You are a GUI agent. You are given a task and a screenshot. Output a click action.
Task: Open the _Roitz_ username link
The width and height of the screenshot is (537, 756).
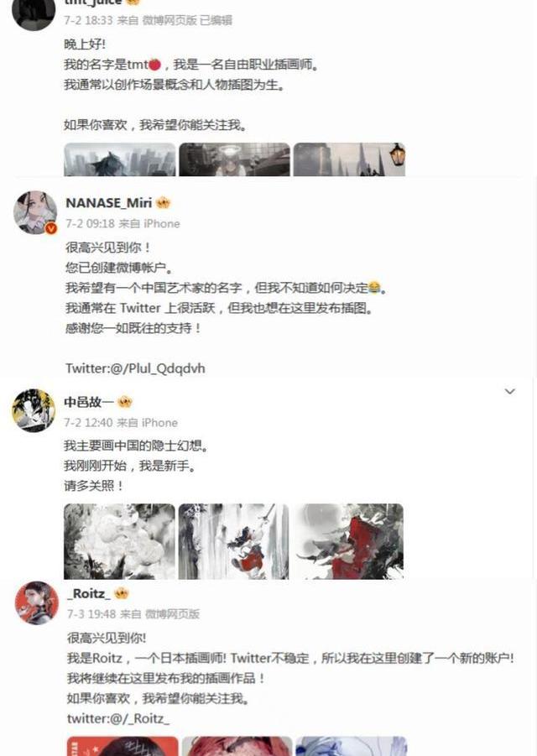click(x=89, y=593)
